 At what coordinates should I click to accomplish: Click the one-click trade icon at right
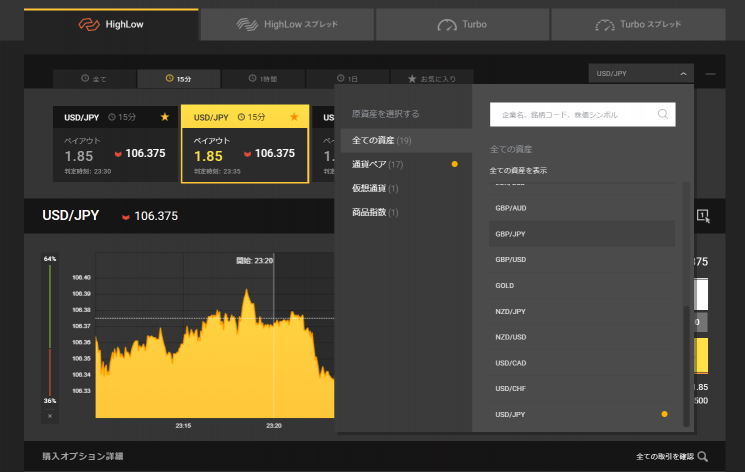pos(703,216)
